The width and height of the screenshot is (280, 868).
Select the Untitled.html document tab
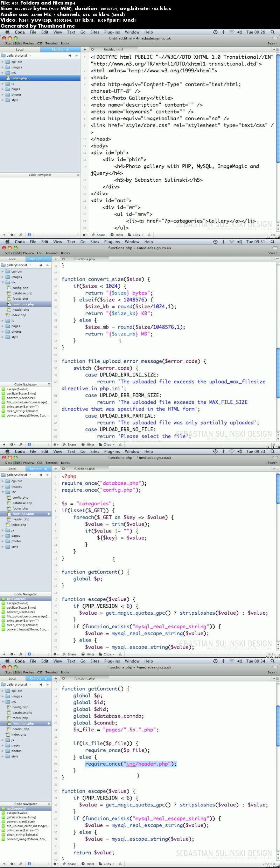(x=113, y=50)
